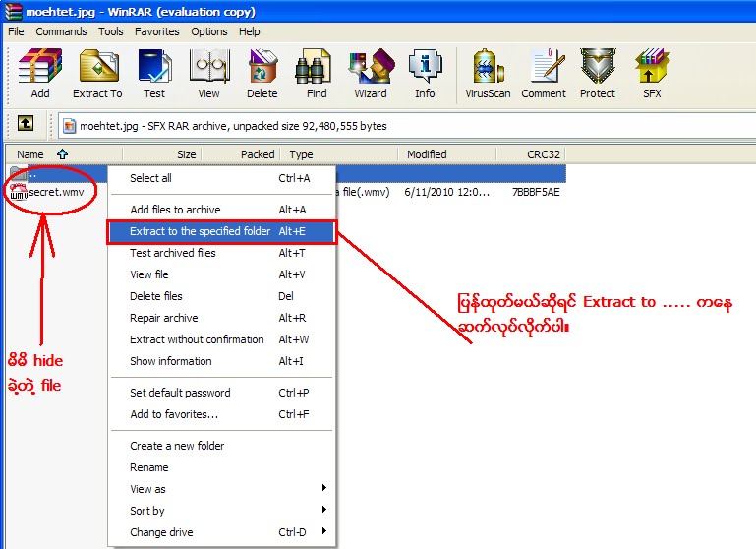The height and width of the screenshot is (549, 756).
Task: Click the WinRAR title bar icon
Action: pyautogui.click(x=14, y=11)
